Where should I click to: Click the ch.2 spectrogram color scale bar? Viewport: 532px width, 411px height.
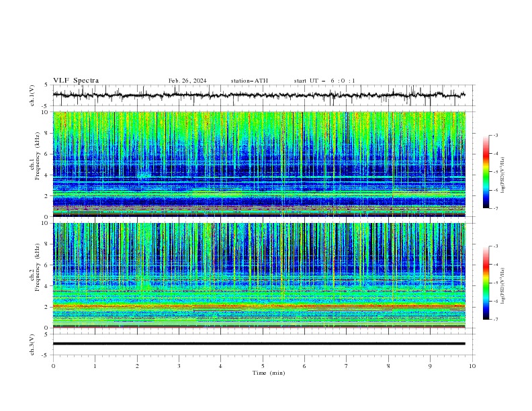(486, 283)
